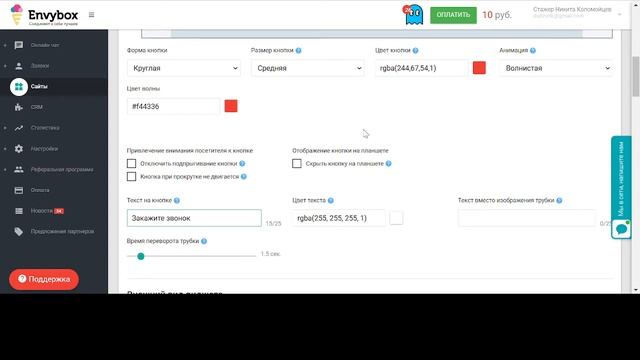Screen dimensions: 640x360
Task: Go to Сайты menu item
Action: 39,87
